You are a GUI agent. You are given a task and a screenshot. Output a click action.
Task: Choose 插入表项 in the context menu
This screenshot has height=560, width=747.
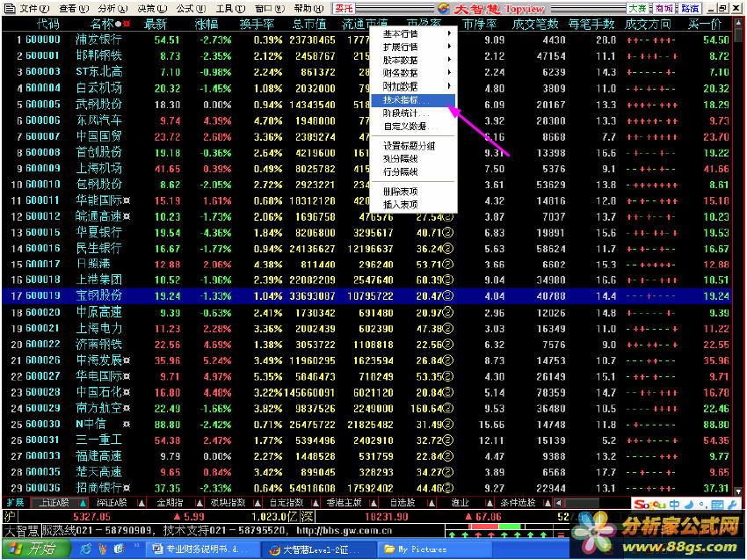tap(414, 205)
